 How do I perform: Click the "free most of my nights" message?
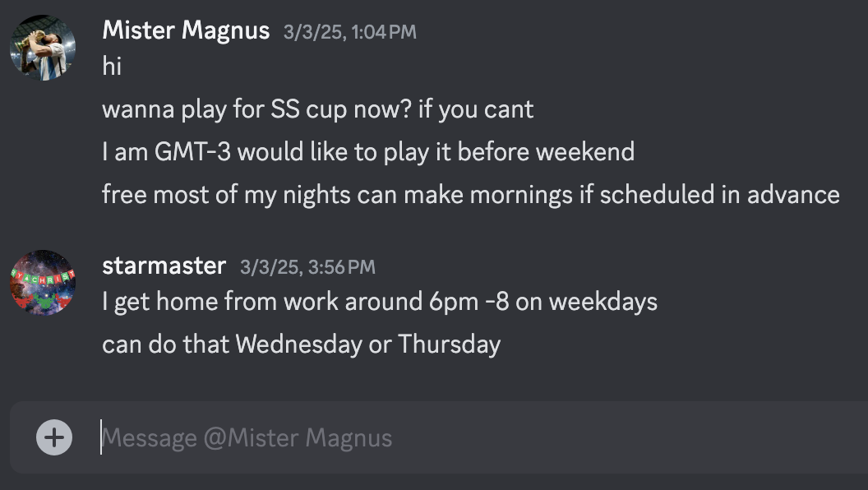point(470,195)
